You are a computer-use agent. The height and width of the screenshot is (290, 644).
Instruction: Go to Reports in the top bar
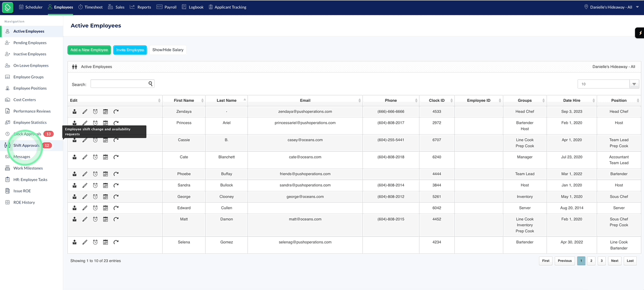tap(140, 7)
